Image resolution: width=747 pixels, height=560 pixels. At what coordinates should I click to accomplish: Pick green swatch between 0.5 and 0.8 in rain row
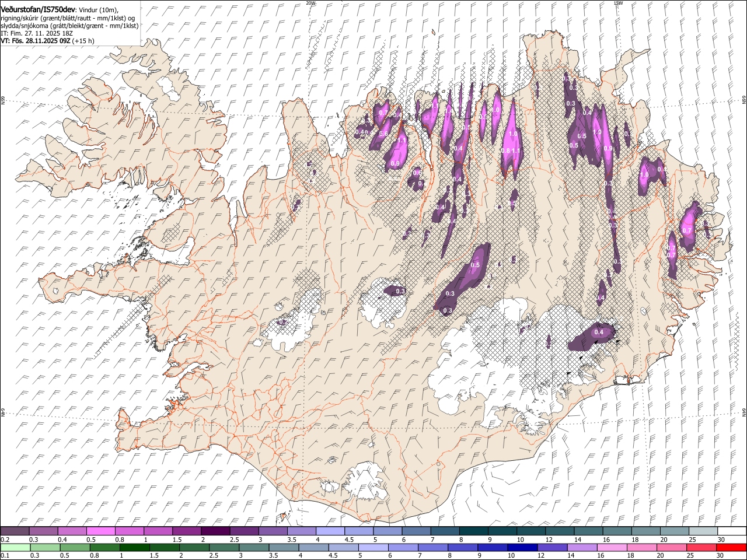(x=75, y=548)
